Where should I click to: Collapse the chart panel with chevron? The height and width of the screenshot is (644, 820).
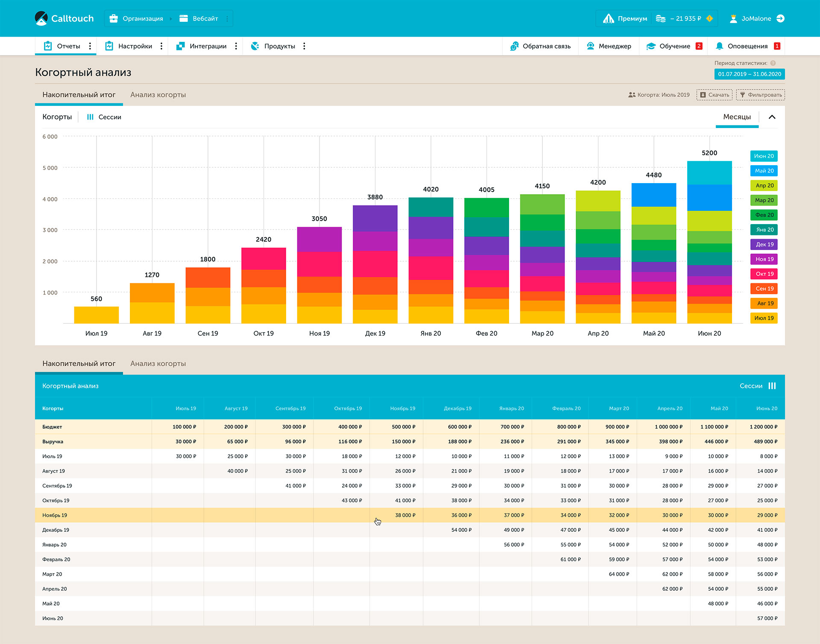pyautogui.click(x=772, y=117)
